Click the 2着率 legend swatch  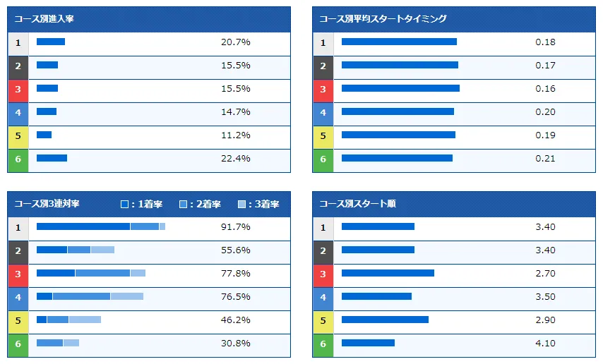tap(183, 205)
